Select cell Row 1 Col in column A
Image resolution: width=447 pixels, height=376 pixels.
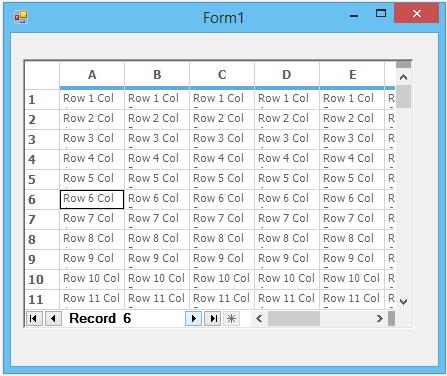(92, 99)
